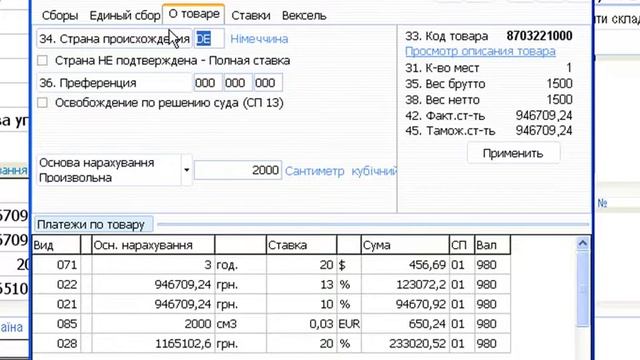Click the $ unit cell in row 071
640x360 pixels.
(349, 265)
